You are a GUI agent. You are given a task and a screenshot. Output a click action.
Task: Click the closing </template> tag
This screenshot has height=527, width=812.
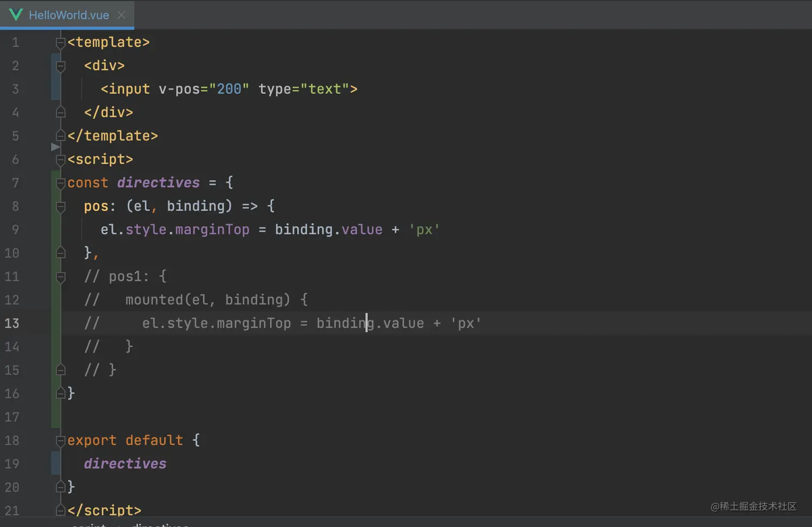pos(113,136)
